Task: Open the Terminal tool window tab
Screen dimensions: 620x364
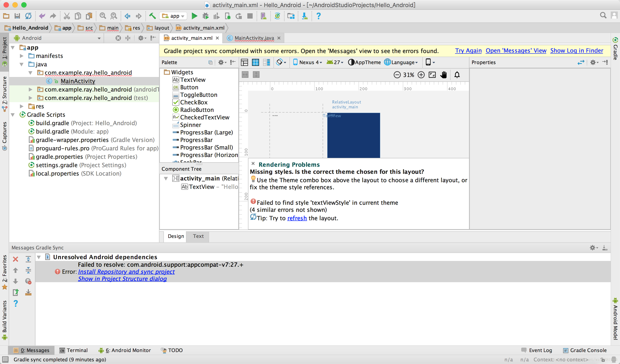Action: [x=74, y=350]
